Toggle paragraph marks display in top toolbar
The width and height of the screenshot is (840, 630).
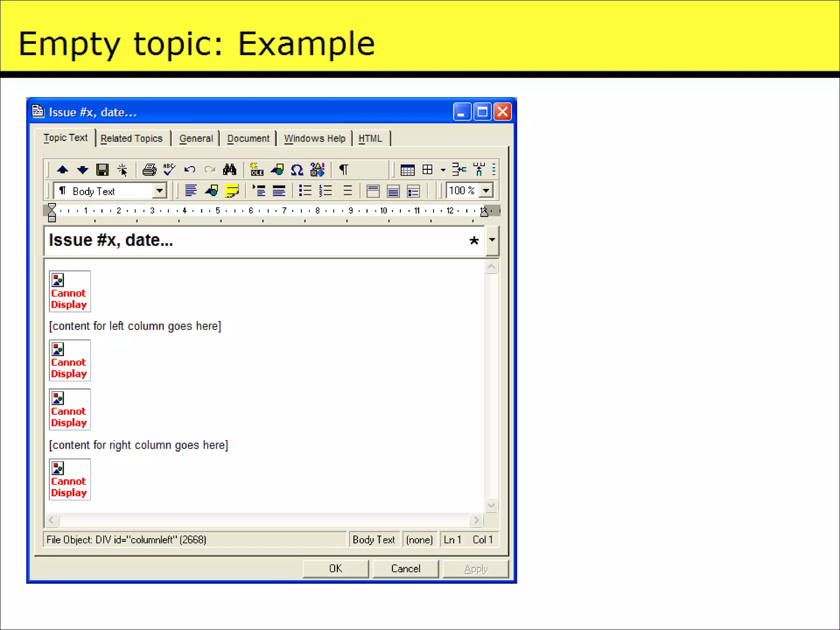tap(344, 169)
